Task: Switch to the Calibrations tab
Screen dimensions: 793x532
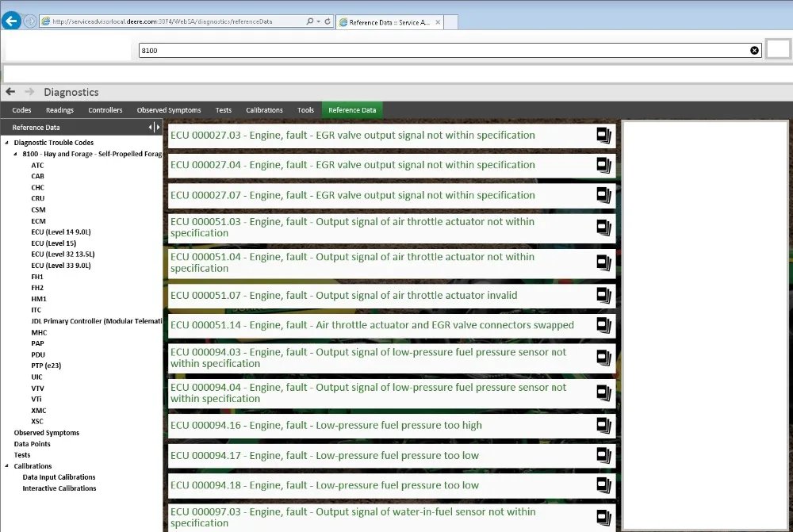Action: (265, 110)
